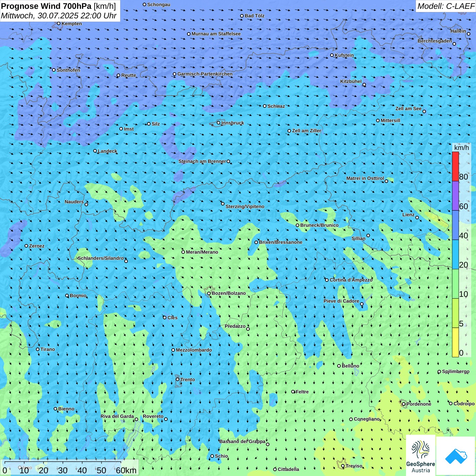This screenshot has width=476, height=476.
Task: Click the Belluno location dot
Action: coord(339,366)
